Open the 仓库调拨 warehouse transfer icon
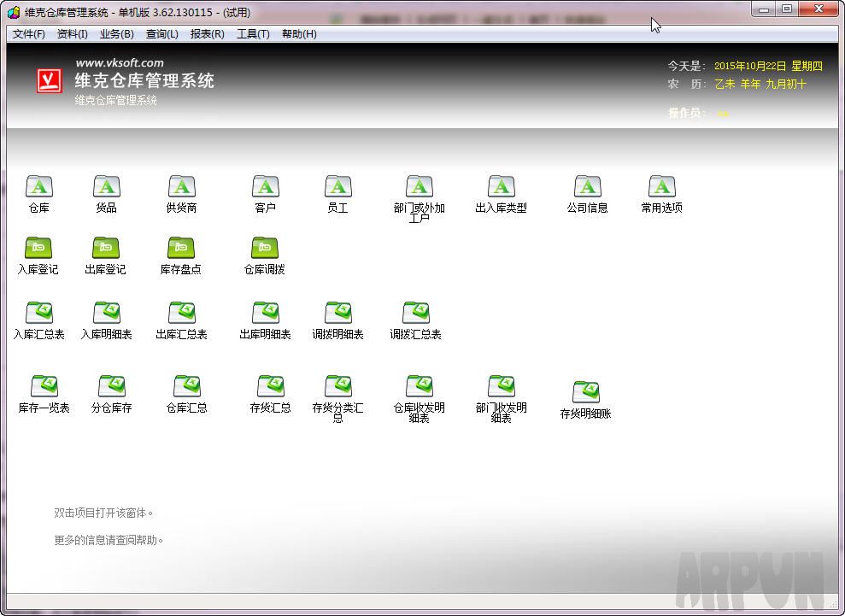 pyautogui.click(x=265, y=248)
